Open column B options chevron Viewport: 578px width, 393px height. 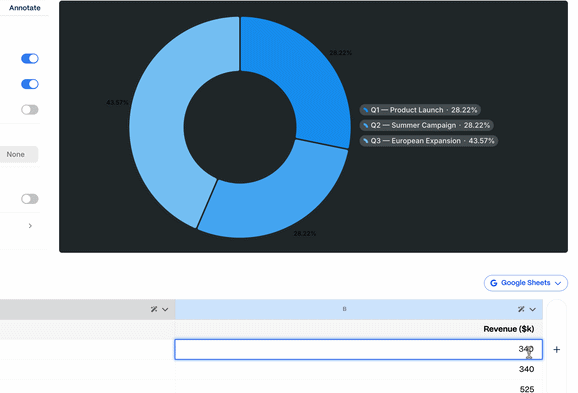point(533,309)
